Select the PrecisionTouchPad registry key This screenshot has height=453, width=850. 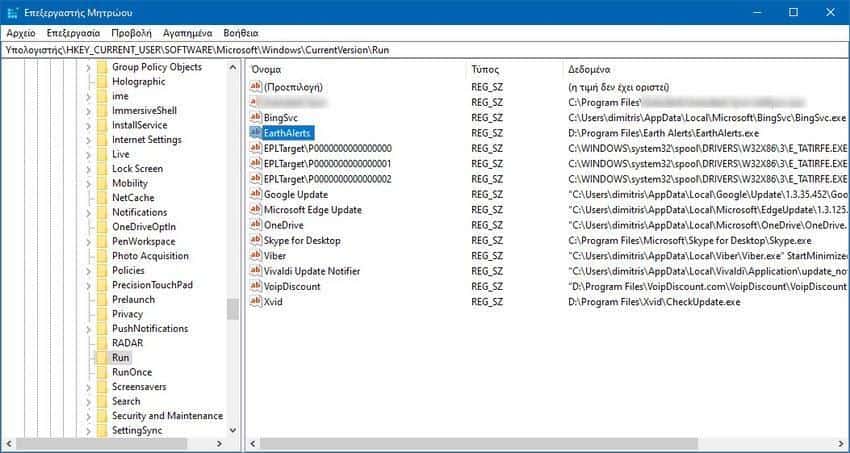pos(152,285)
